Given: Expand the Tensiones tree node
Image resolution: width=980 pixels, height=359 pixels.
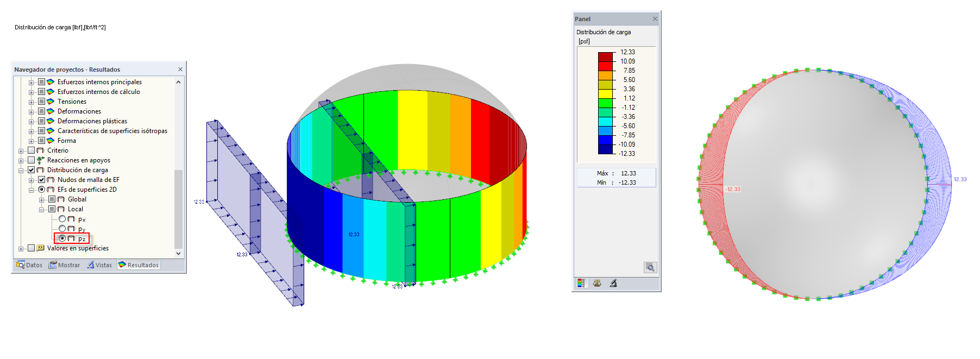Looking at the screenshot, I should tap(31, 102).
